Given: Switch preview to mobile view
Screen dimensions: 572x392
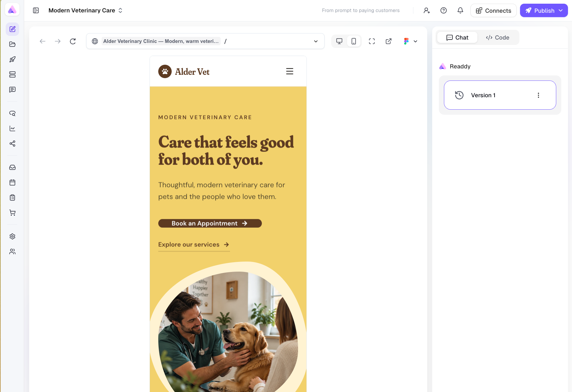Looking at the screenshot, I should coord(354,41).
